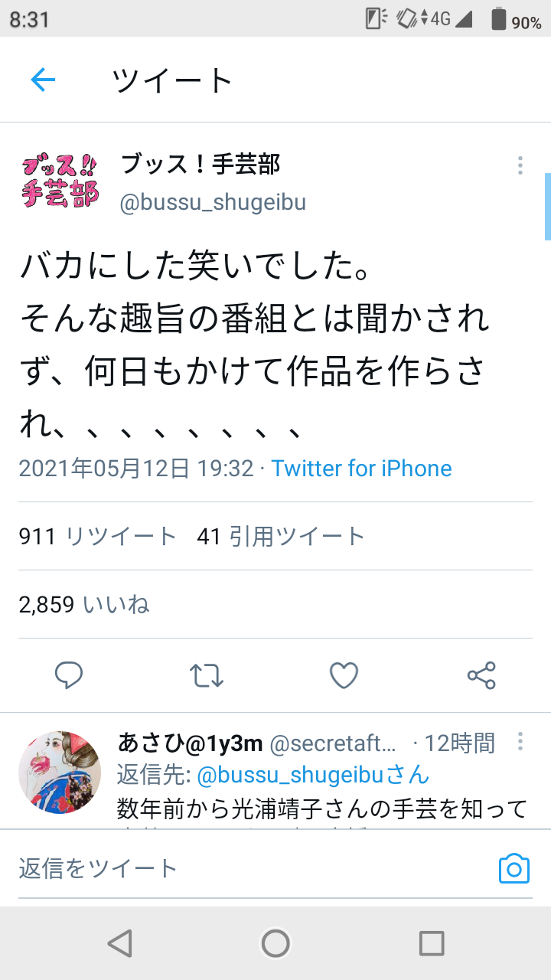Tap the Android back navigation button
This screenshot has width=551, height=980.
(x=120, y=943)
